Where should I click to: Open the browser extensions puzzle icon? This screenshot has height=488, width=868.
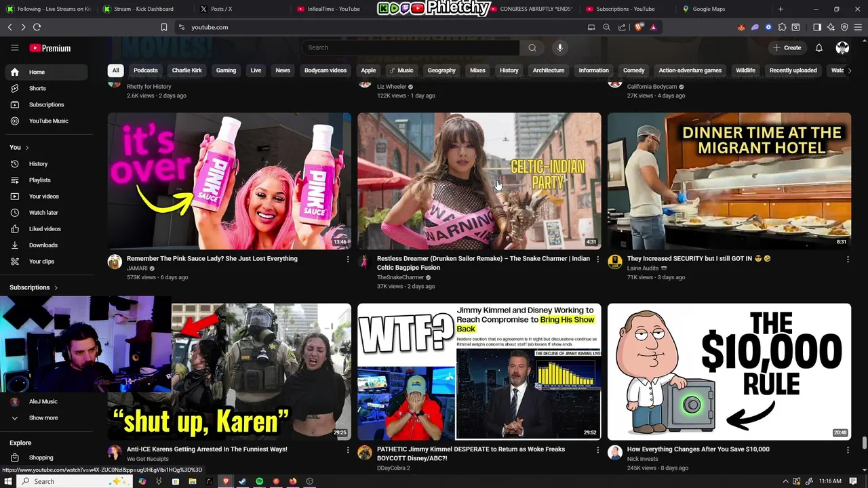782,27
